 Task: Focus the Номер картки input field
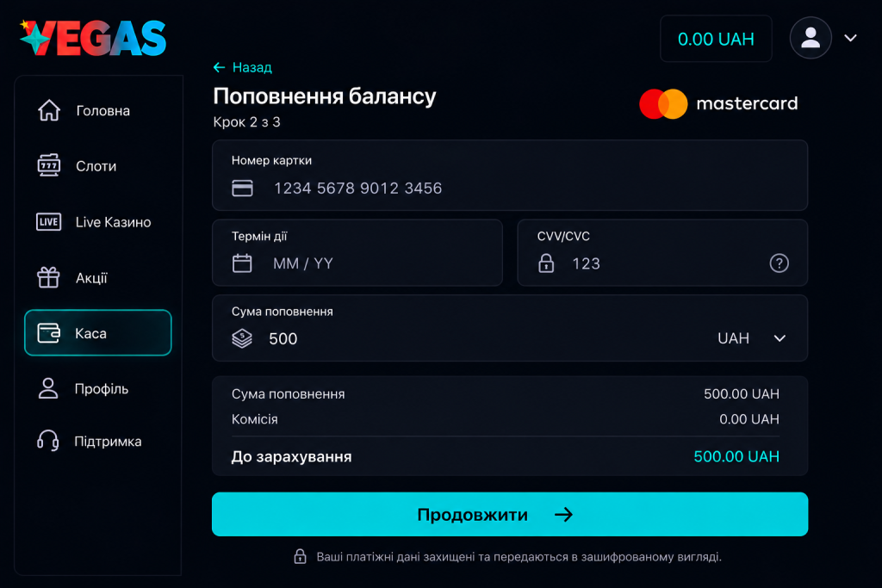coord(510,176)
